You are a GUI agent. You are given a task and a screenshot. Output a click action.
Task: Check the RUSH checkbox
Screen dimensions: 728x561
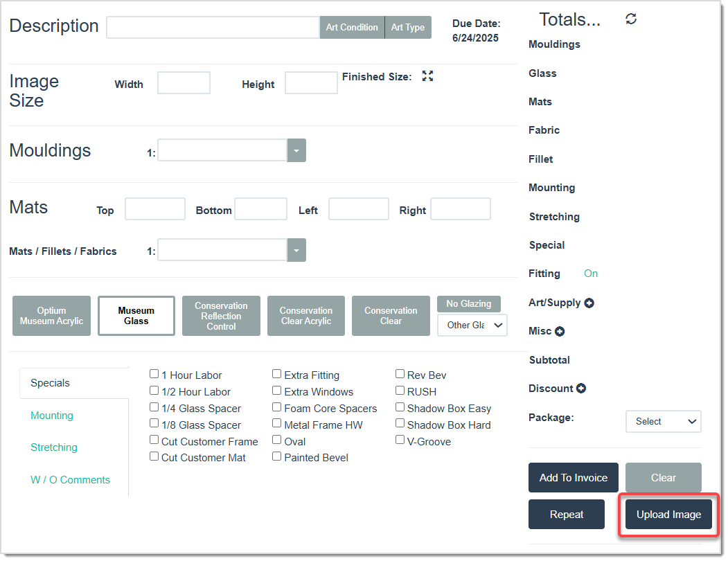pyautogui.click(x=400, y=391)
